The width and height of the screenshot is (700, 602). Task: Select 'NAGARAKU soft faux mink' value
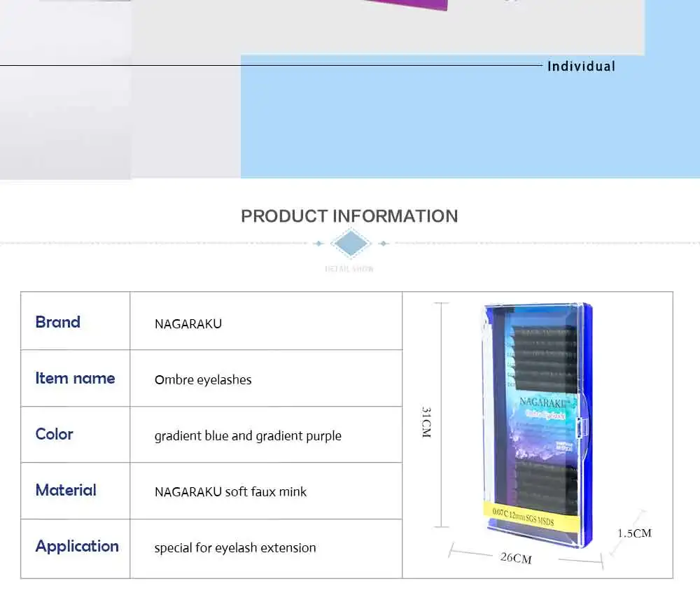click(x=230, y=491)
